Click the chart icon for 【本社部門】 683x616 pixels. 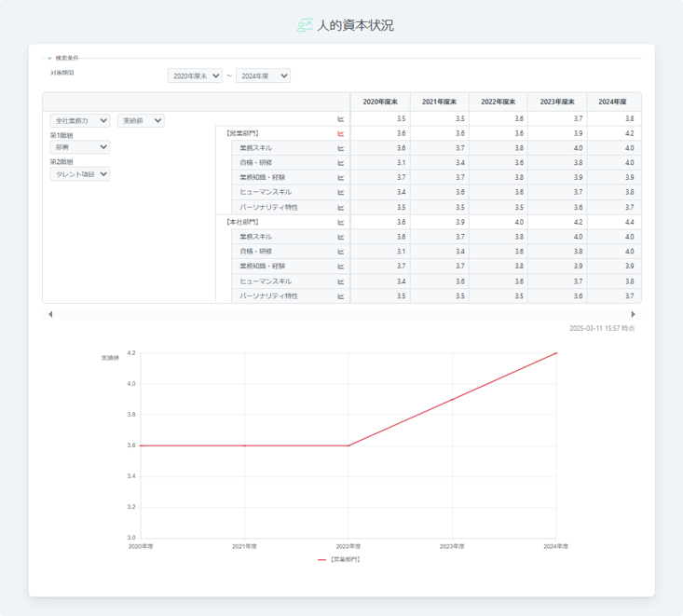point(341,222)
